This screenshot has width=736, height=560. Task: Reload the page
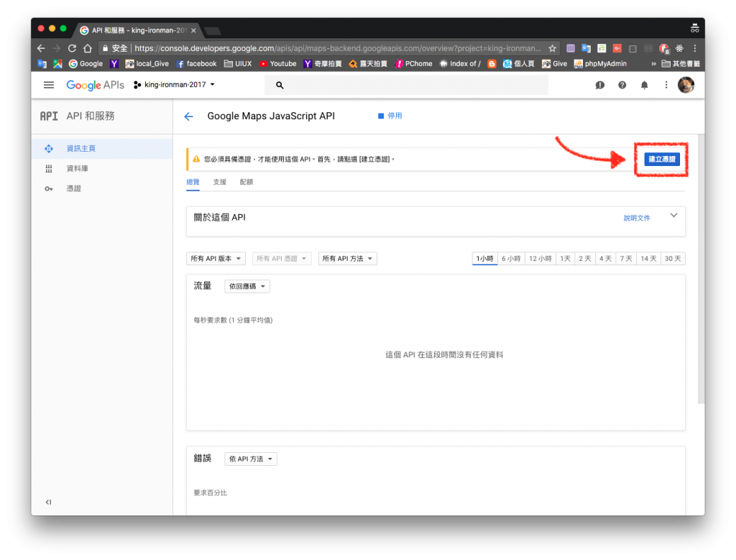coord(72,48)
